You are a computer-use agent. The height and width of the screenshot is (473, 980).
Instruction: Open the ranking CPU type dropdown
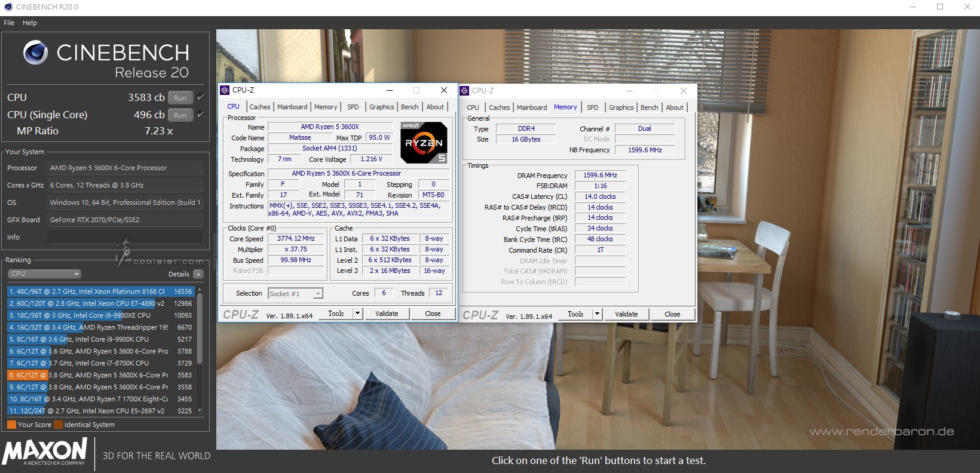(44, 274)
